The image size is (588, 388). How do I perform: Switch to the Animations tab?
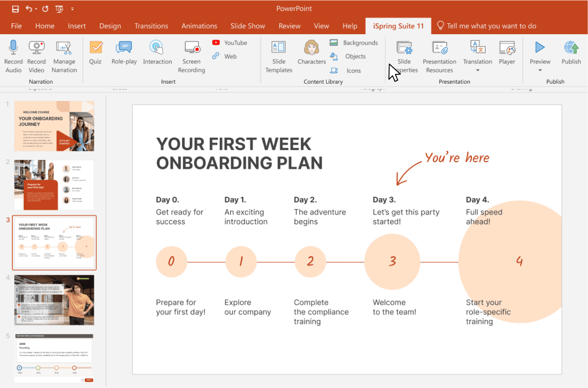(199, 26)
